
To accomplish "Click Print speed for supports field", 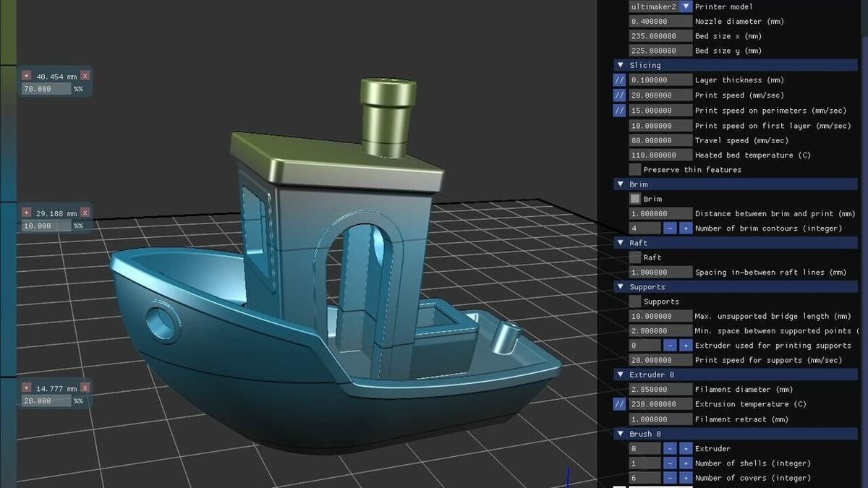I will coord(660,360).
